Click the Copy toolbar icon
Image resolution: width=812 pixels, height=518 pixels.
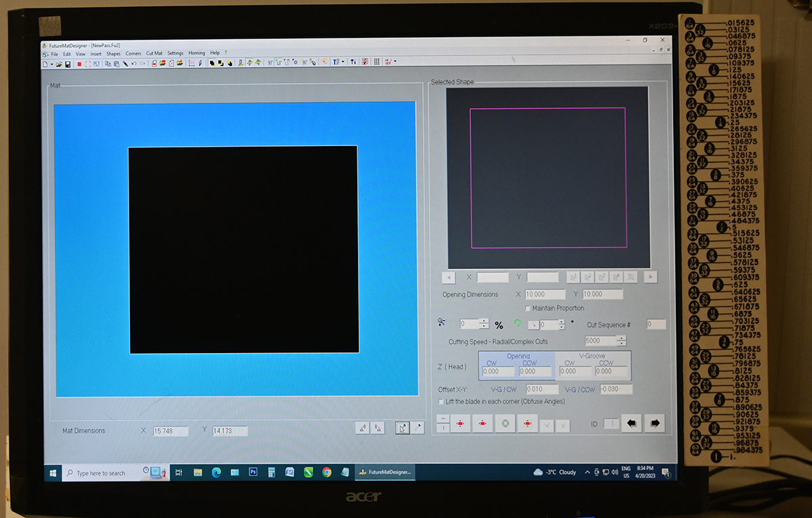[108, 64]
